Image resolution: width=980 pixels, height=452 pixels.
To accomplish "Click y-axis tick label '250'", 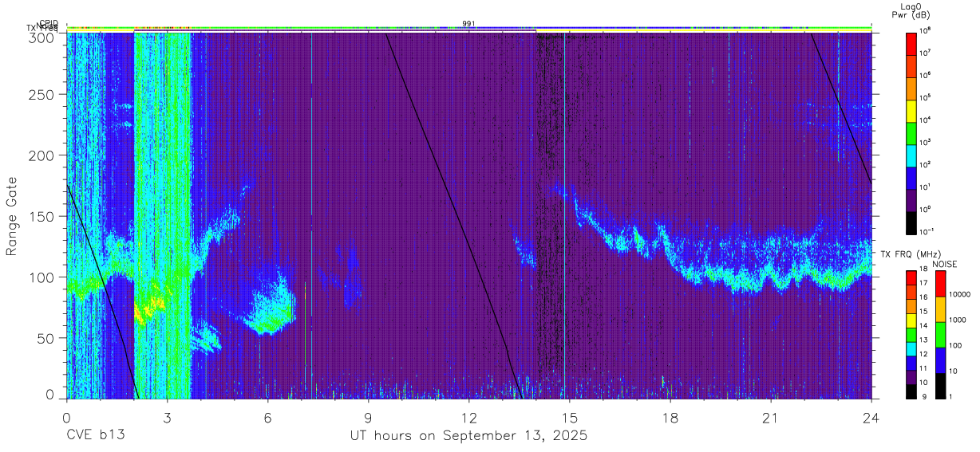I will click(43, 95).
